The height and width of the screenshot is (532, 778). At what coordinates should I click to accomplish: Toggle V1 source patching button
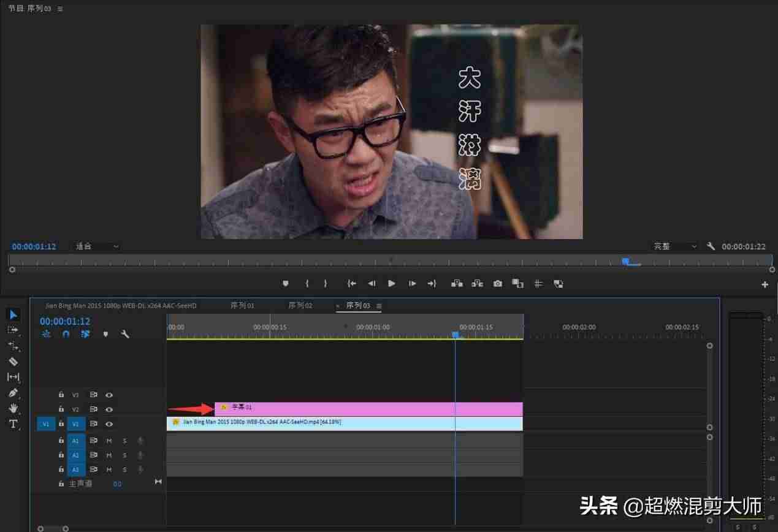pyautogui.click(x=46, y=424)
